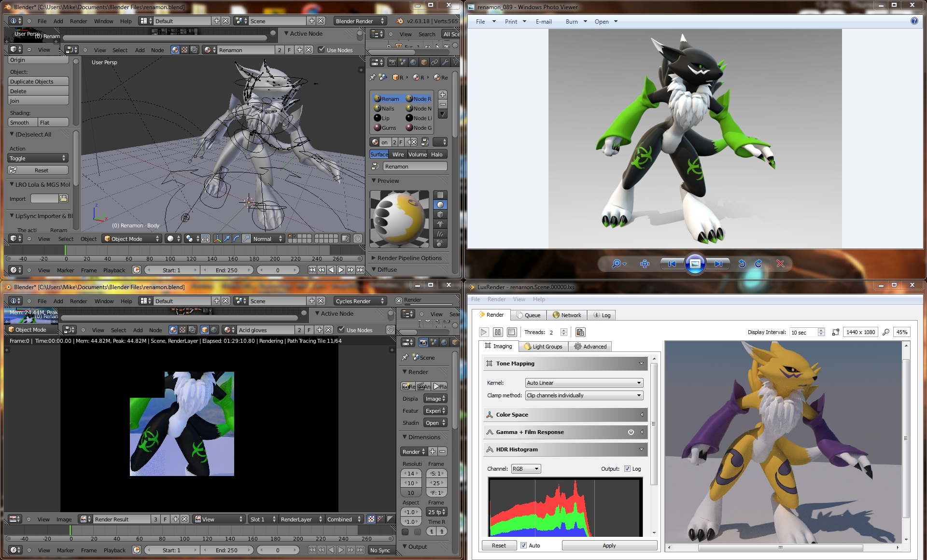Open Burn menu in Photo Viewer
The width and height of the screenshot is (927, 560).
click(576, 21)
